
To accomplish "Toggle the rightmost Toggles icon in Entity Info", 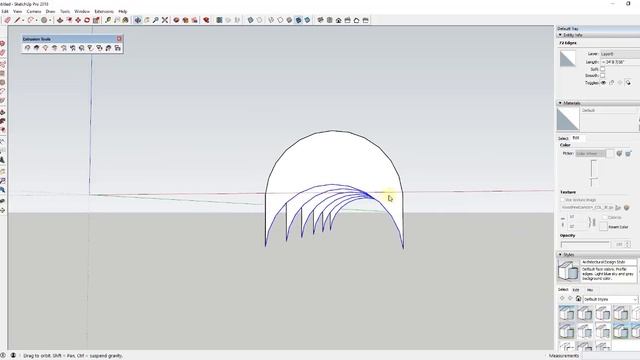I will click(628, 82).
